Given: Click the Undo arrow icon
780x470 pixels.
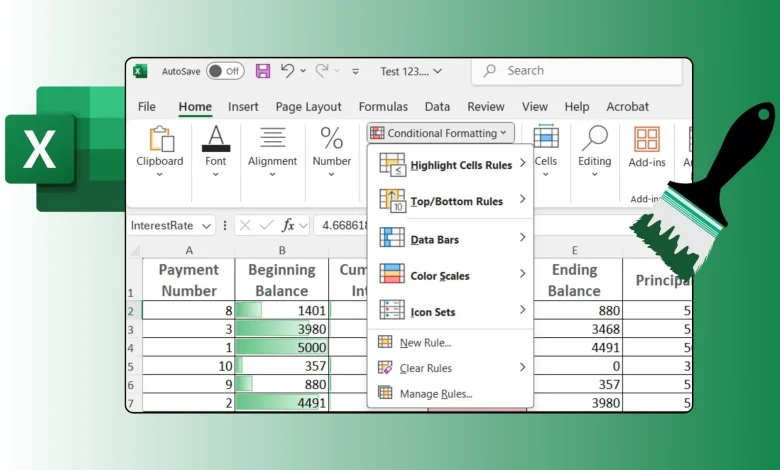Looking at the screenshot, I should tap(287, 71).
